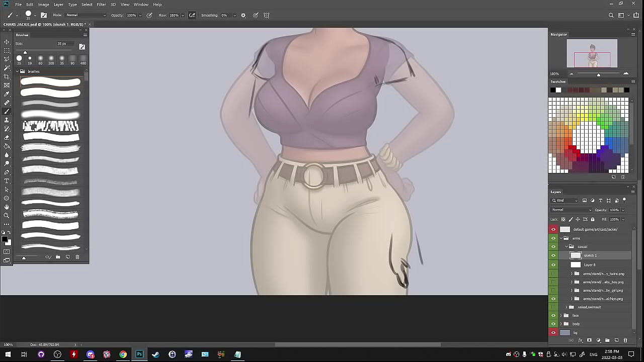The width and height of the screenshot is (644, 362).
Task: Choose the Horizontal Type tool
Action: (7, 181)
